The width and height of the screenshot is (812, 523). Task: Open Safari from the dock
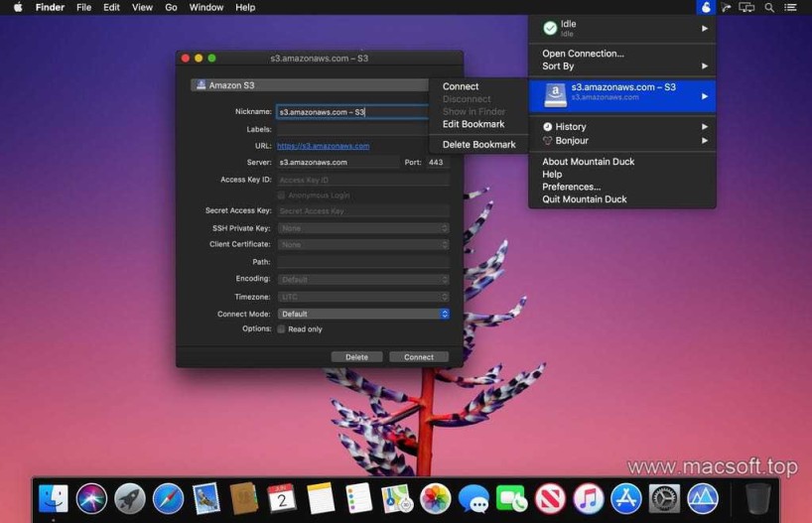pyautogui.click(x=168, y=498)
